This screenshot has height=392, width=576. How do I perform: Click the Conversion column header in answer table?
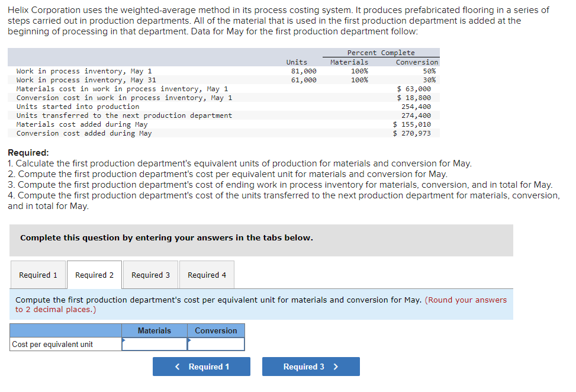pos(216,330)
